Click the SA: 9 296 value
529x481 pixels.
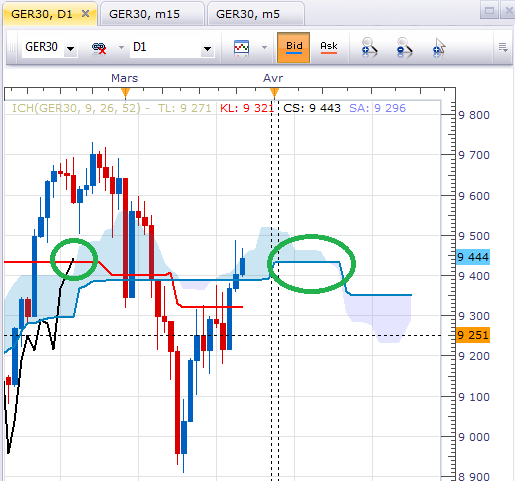(377, 108)
